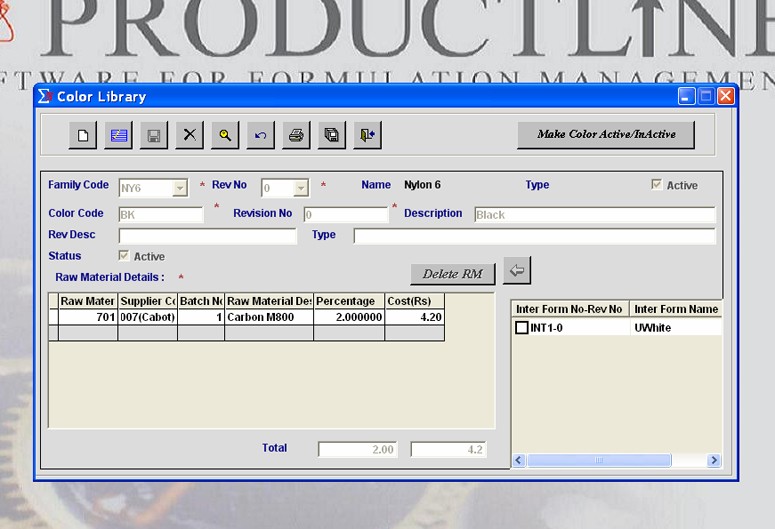This screenshot has height=529, width=775.
Task: Click the Revision No input field
Action: (x=346, y=215)
